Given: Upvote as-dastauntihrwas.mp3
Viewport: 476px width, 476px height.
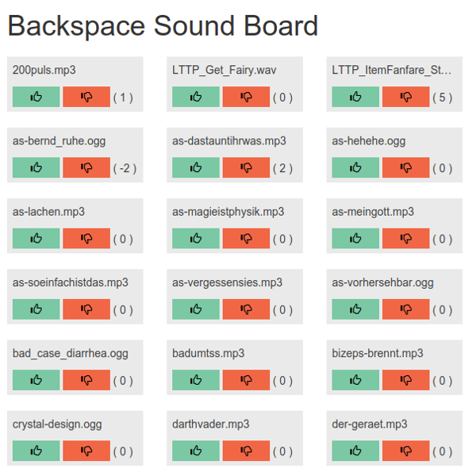Looking at the screenshot, I should (196, 167).
